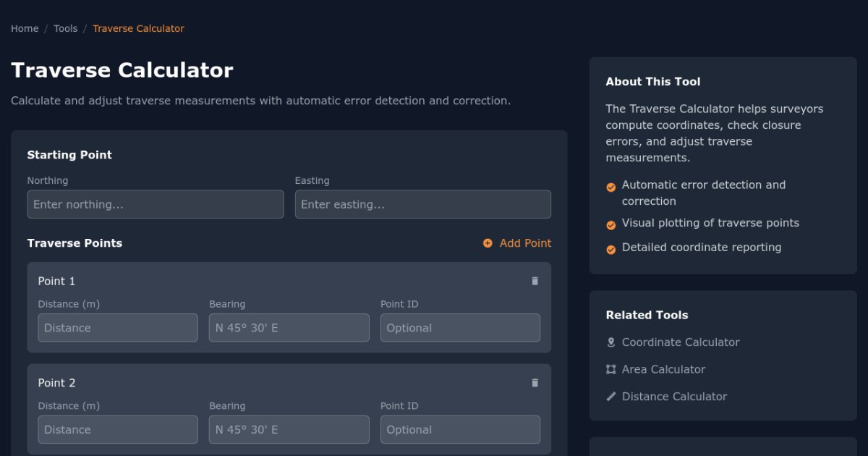Click the Traverse Calculator breadcrumb item
The width and height of the screenshot is (868, 456).
coord(138,29)
